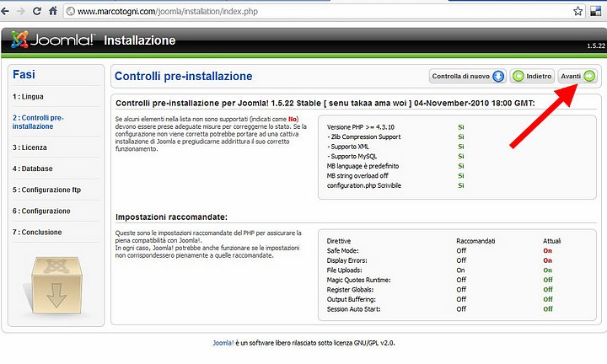The height and width of the screenshot is (364, 607).
Task: Click the red On value for Safe Mode
Action: pyautogui.click(x=547, y=250)
